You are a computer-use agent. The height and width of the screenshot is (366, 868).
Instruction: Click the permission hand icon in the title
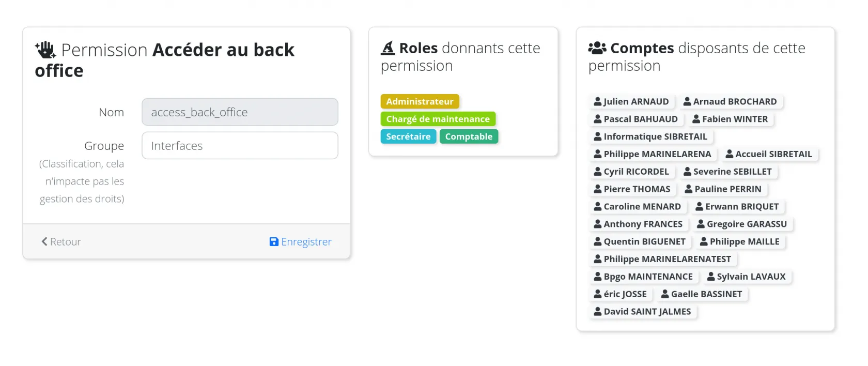point(45,50)
